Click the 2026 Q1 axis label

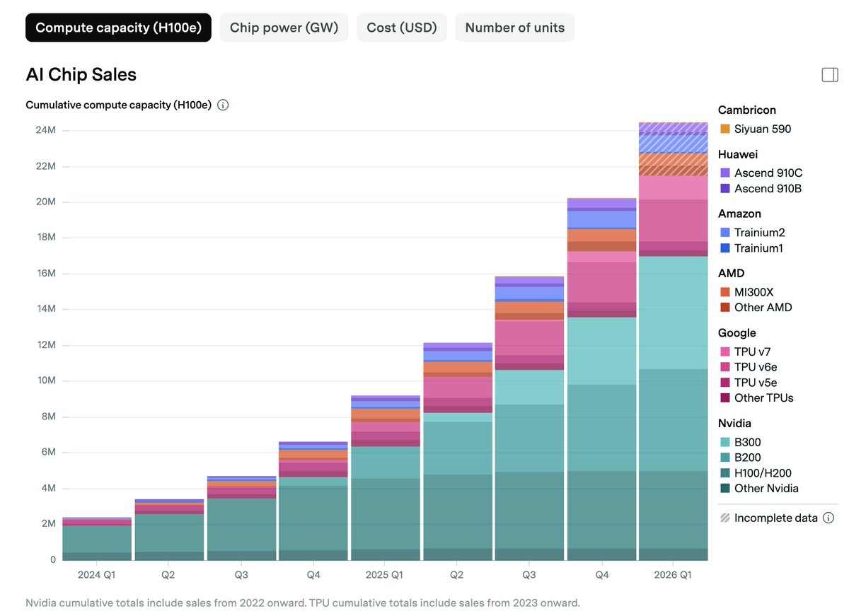pyautogui.click(x=674, y=575)
